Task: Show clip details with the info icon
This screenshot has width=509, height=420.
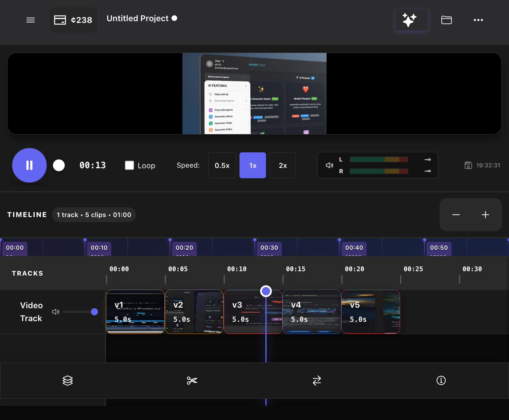Action: [x=440, y=381]
